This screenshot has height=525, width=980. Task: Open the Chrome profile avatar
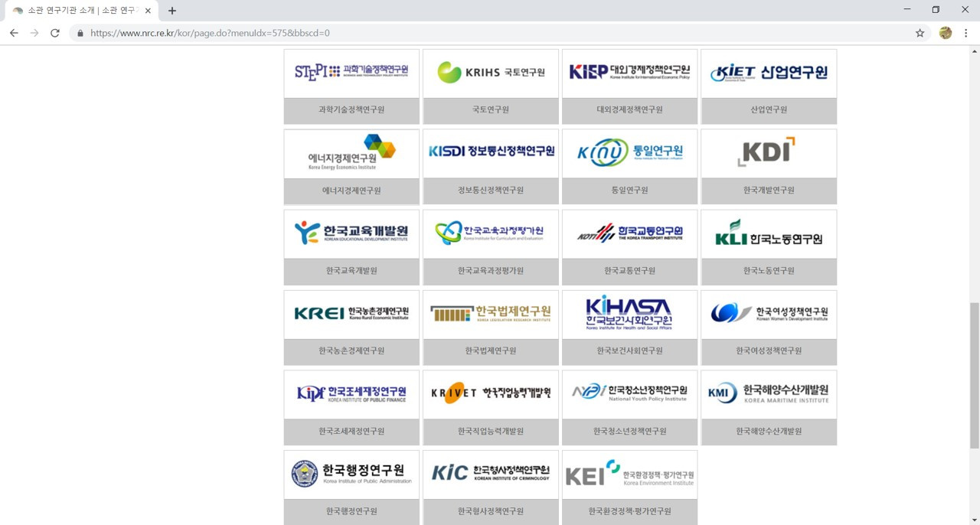[x=946, y=33]
